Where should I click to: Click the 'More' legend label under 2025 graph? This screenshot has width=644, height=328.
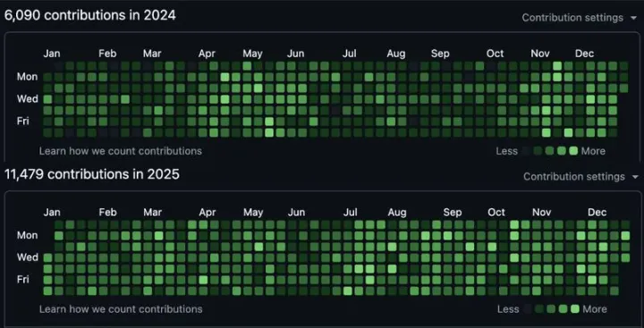click(595, 309)
